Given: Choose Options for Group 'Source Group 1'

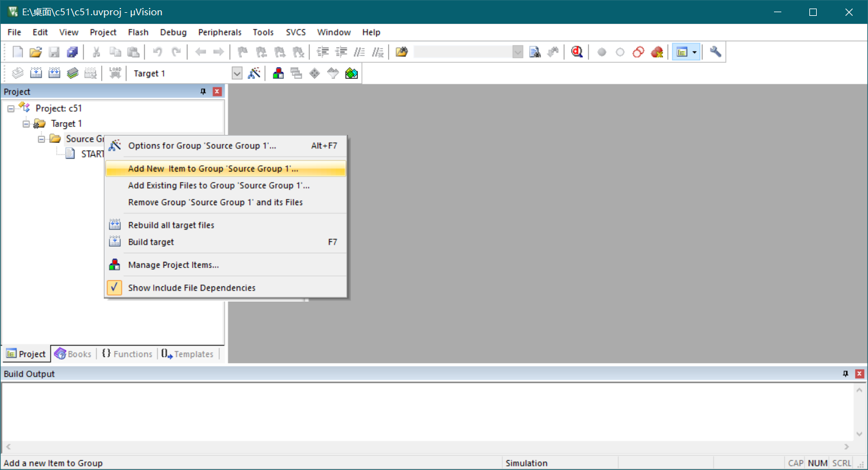Looking at the screenshot, I should tap(226, 146).
